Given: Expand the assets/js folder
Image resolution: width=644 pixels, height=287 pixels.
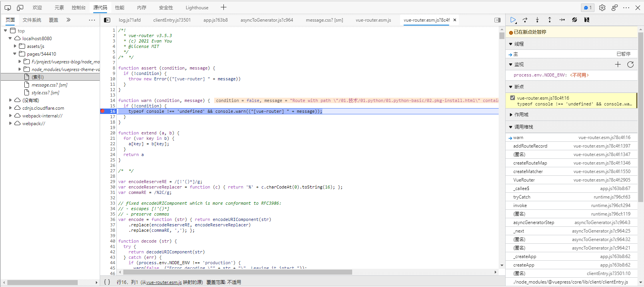Looking at the screenshot, I should click(x=15, y=46).
